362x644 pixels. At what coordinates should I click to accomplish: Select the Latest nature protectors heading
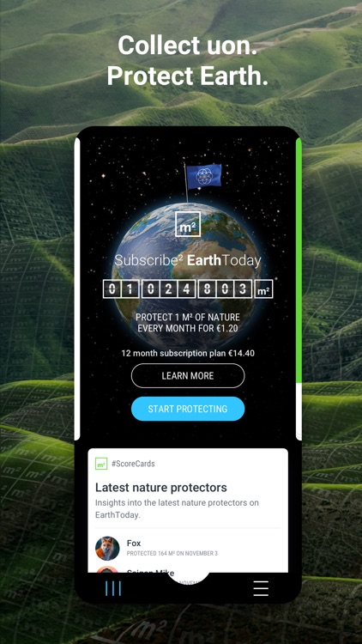(x=161, y=488)
